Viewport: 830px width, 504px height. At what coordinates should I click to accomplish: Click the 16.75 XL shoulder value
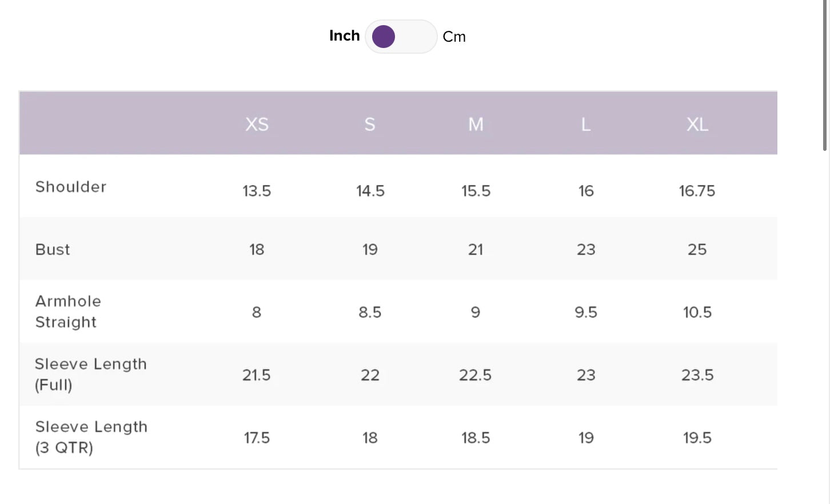coord(697,191)
